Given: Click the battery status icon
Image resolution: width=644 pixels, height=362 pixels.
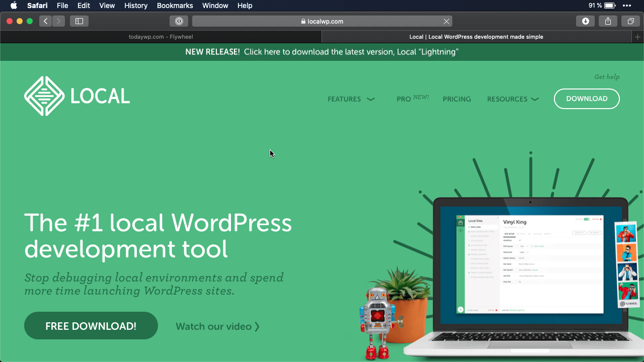Looking at the screenshot, I should 610,6.
